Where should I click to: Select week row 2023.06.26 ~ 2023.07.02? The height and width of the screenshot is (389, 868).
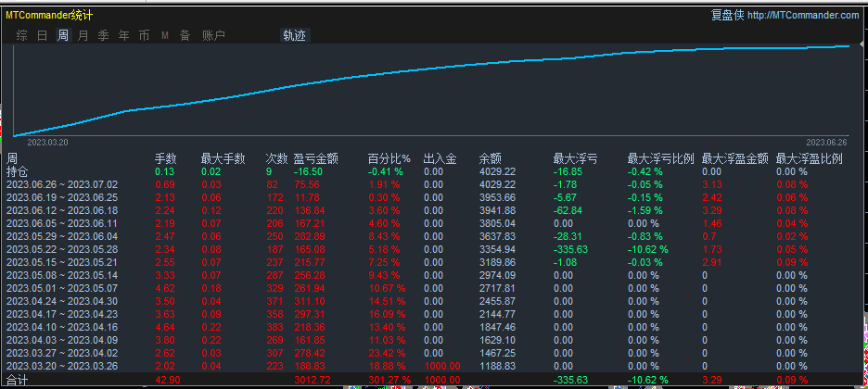(433, 184)
